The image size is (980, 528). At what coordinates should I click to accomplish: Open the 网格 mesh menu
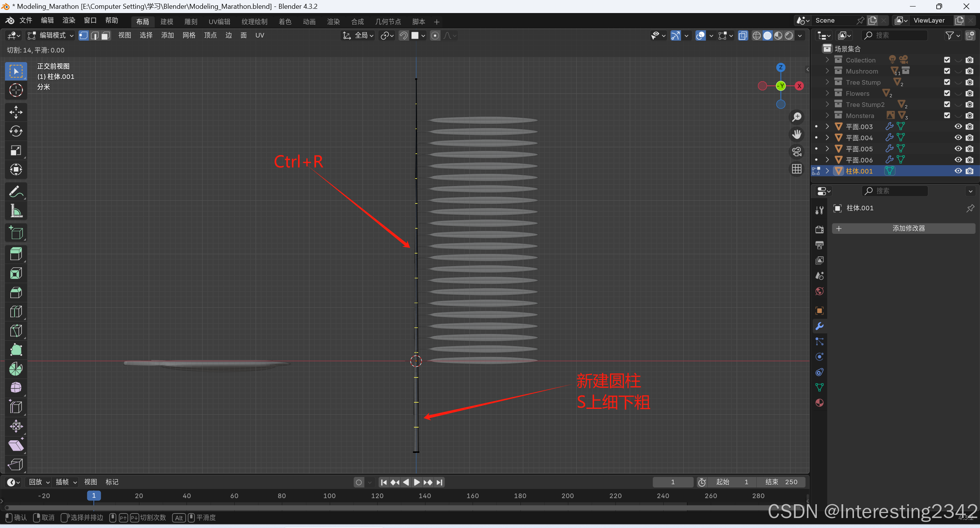pyautogui.click(x=189, y=36)
